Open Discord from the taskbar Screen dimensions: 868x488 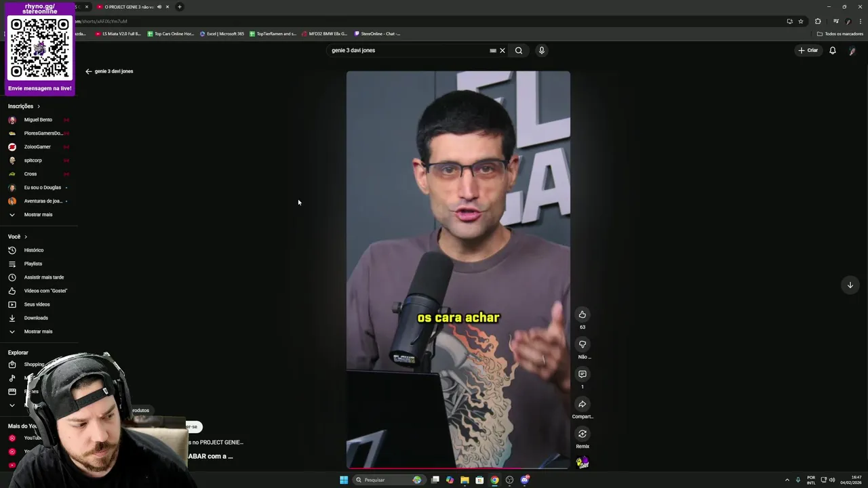pos(524,480)
